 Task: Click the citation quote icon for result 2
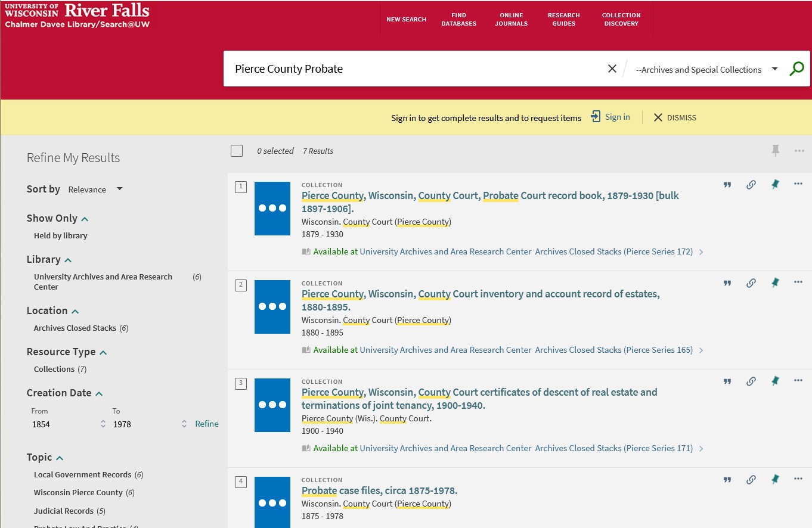coord(727,283)
